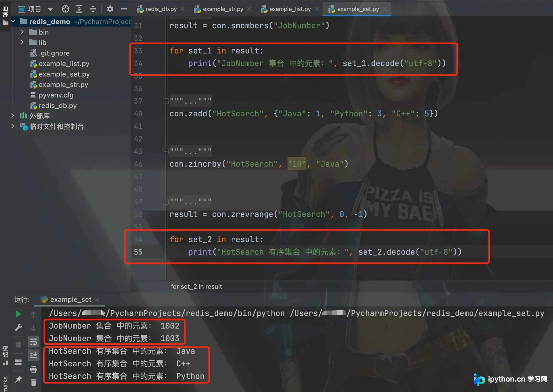Toggle soft-wrap in the run console
The width and height of the screenshot is (553, 392).
34,342
